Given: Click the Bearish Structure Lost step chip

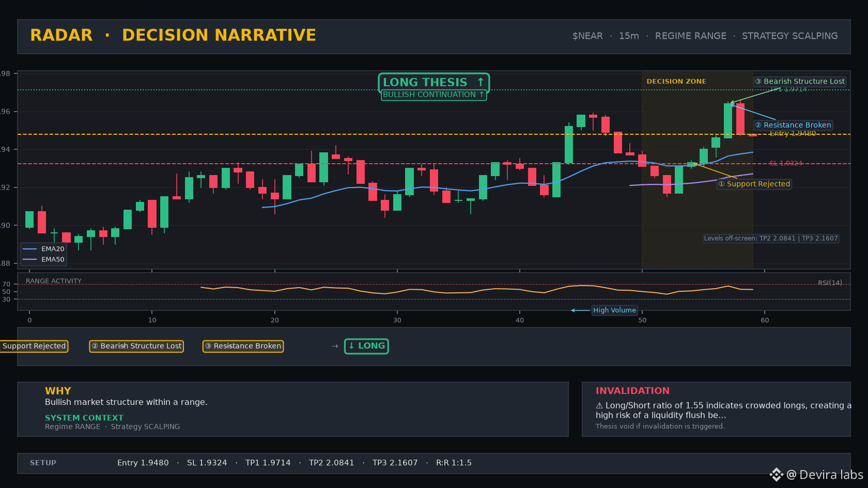Looking at the screenshot, I should 136,346.
